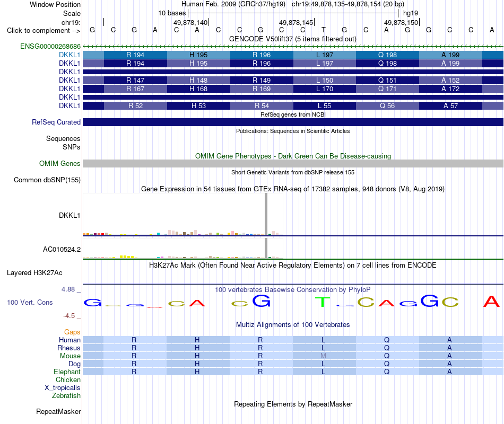Viewport: 504px width, 424px height.
Task: Click 'Click to complement -->' label
Action: (x=44, y=31)
